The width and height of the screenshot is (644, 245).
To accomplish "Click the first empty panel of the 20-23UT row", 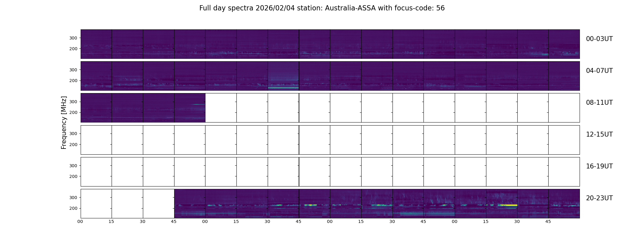I will pyautogui.click(x=96, y=204).
